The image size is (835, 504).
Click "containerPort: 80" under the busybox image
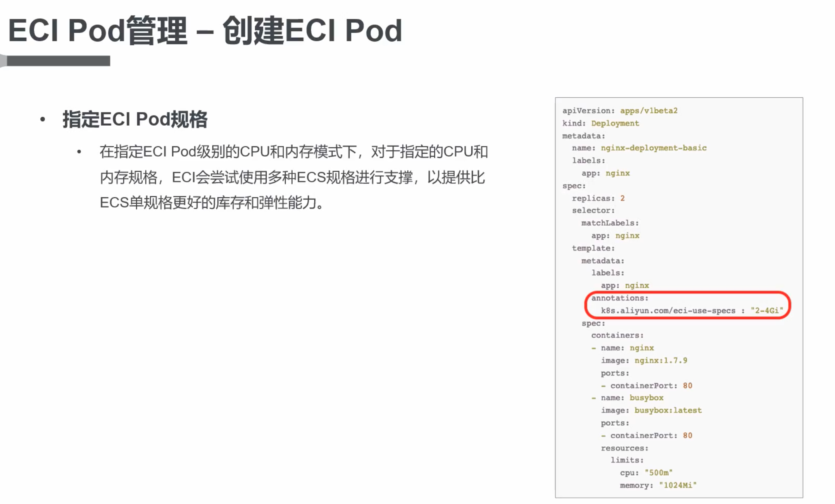tap(651, 435)
